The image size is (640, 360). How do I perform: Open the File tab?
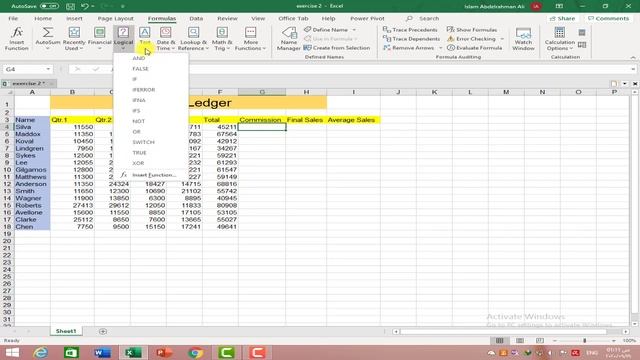[13, 18]
